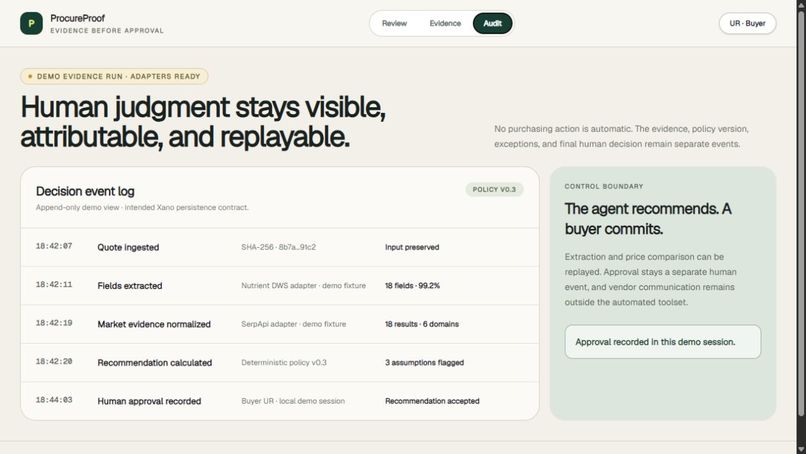Screen dimensions: 806x454
Task: Select the Human approval recorded event
Action: tap(280, 401)
